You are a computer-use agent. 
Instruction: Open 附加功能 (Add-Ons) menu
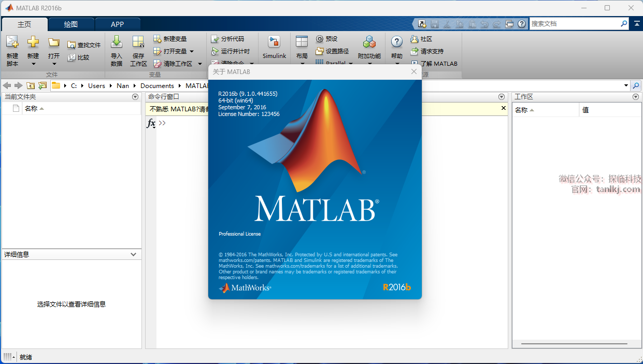pyautogui.click(x=369, y=51)
